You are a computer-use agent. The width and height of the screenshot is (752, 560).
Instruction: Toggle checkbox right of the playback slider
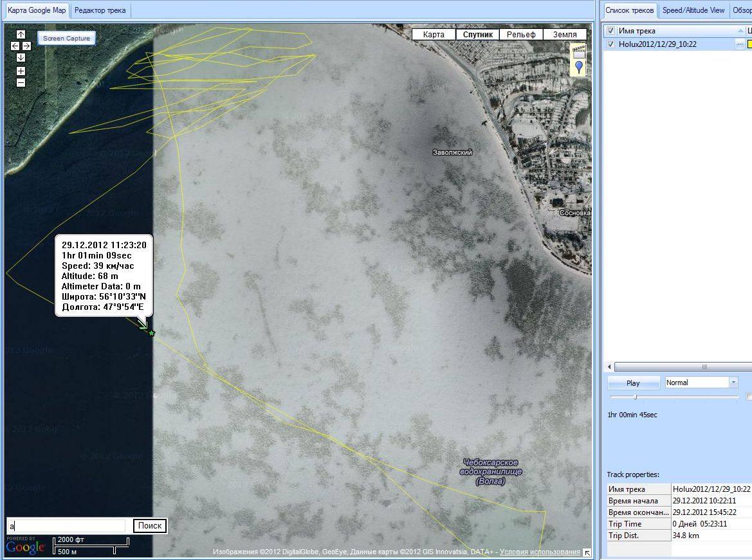point(749,397)
